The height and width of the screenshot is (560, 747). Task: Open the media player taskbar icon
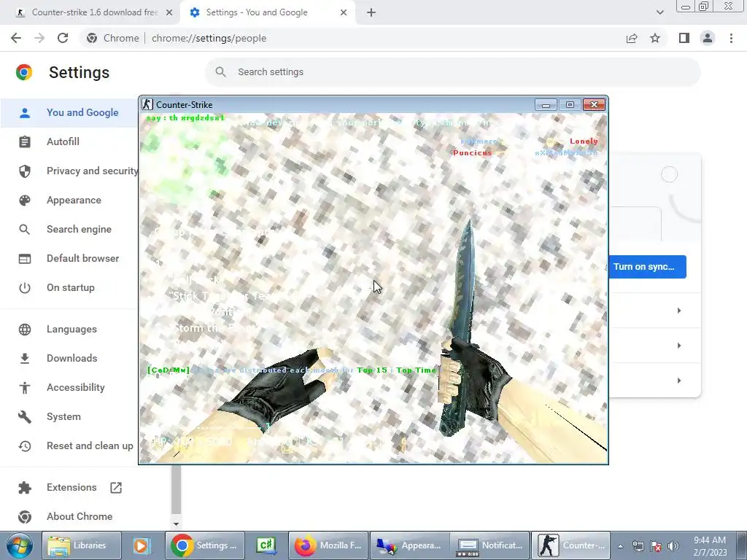(x=141, y=545)
